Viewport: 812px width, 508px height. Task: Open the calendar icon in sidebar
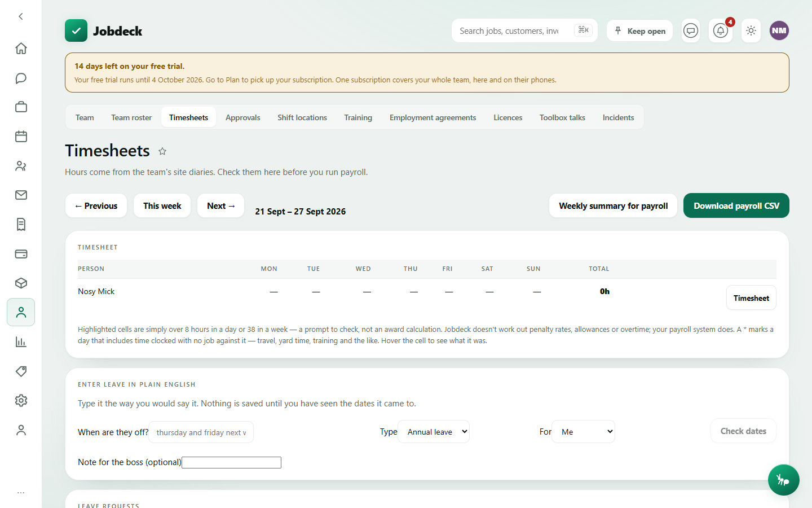pos(21,137)
